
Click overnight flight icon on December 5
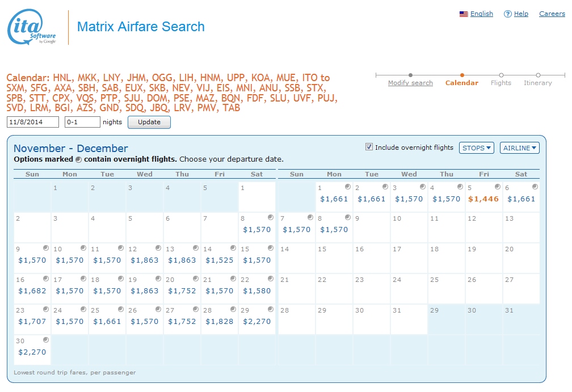tap(498, 187)
